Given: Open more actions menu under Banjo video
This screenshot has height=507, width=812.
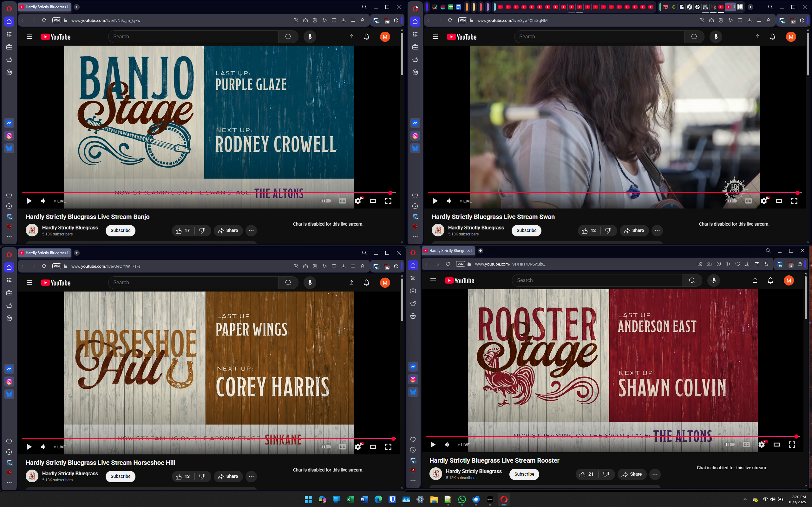Looking at the screenshot, I should (251, 231).
